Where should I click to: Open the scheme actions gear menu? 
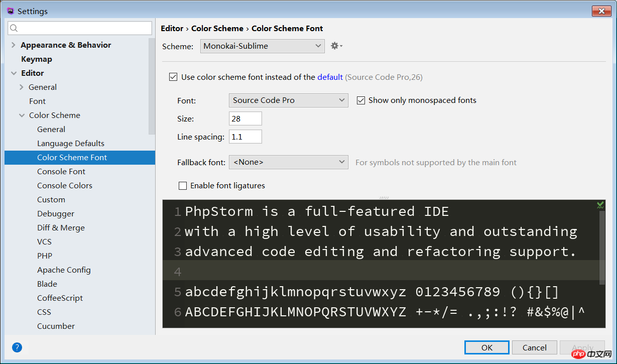(336, 46)
